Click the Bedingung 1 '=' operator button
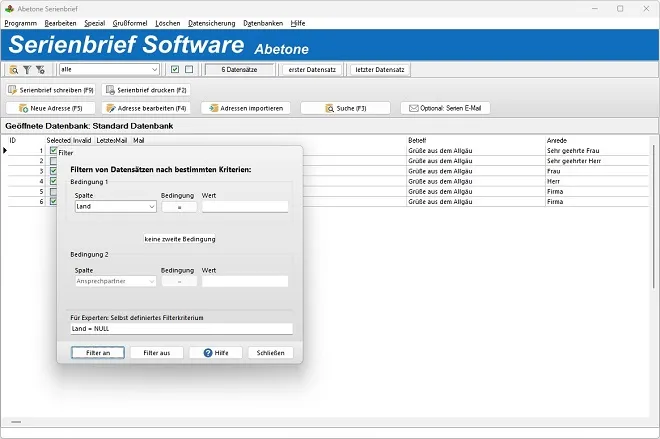 [x=179, y=207]
